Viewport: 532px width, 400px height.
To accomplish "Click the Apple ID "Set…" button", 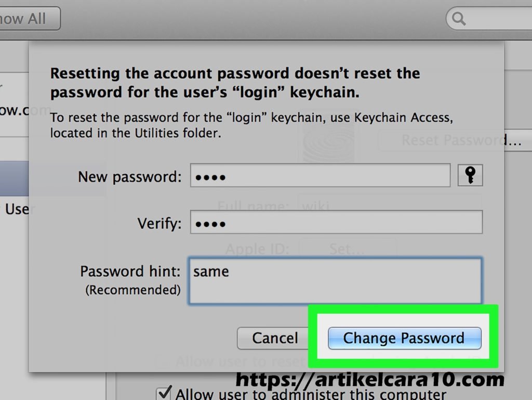I will [x=347, y=249].
